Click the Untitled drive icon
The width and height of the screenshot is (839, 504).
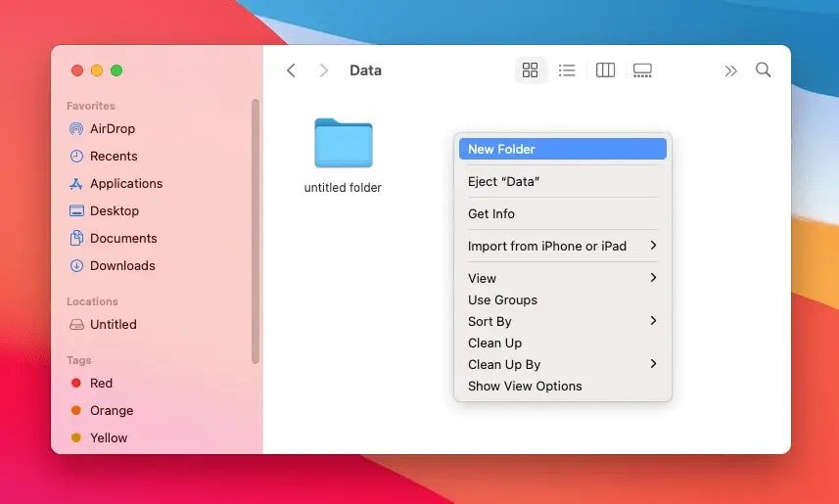(76, 324)
